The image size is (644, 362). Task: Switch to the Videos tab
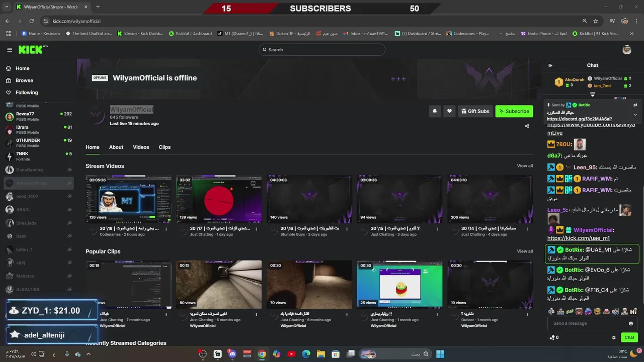point(141,147)
